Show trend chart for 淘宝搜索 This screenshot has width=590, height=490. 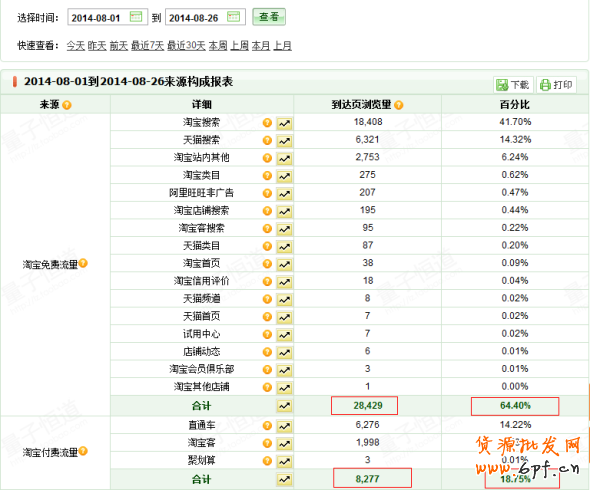click(284, 123)
